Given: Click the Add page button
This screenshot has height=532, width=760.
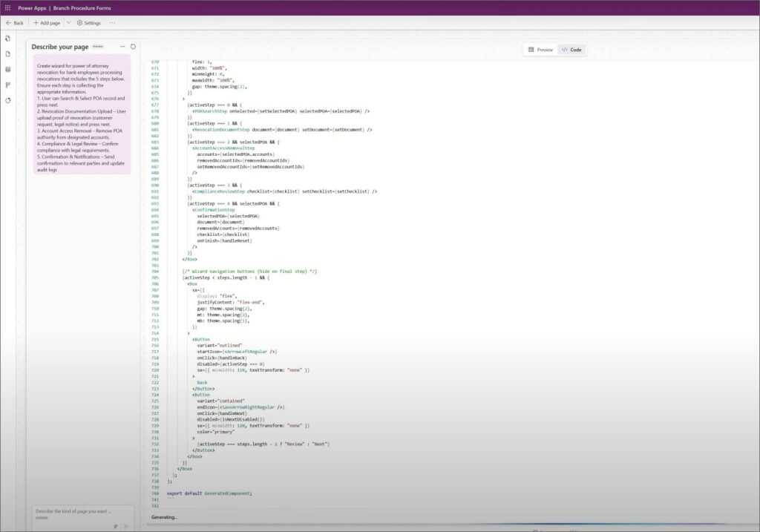Looking at the screenshot, I should coord(47,23).
